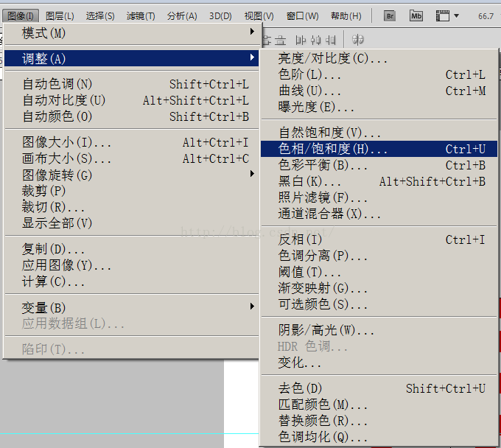Select 阴影/高光(W) adjustment

pyautogui.click(x=379, y=330)
